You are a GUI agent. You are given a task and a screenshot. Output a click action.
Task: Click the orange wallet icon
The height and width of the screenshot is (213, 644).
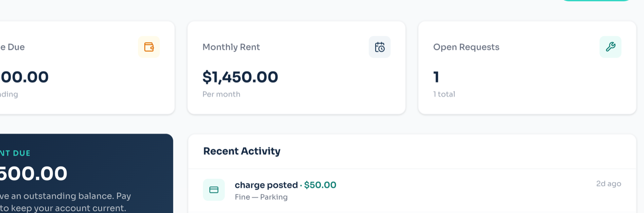(x=149, y=47)
